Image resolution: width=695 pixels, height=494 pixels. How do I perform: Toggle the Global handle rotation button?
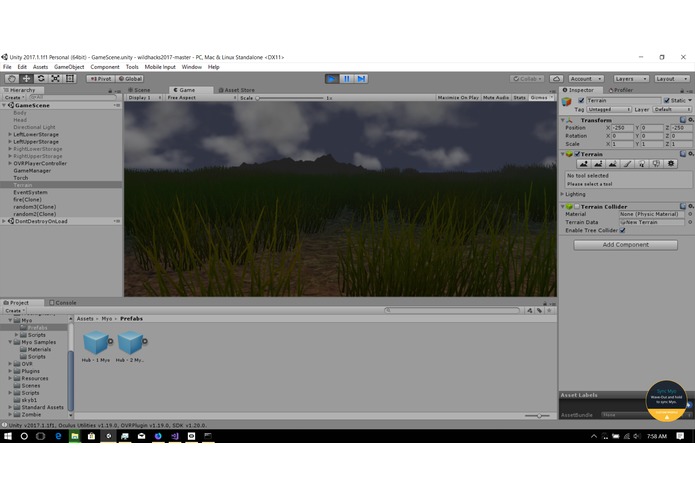[x=130, y=79]
